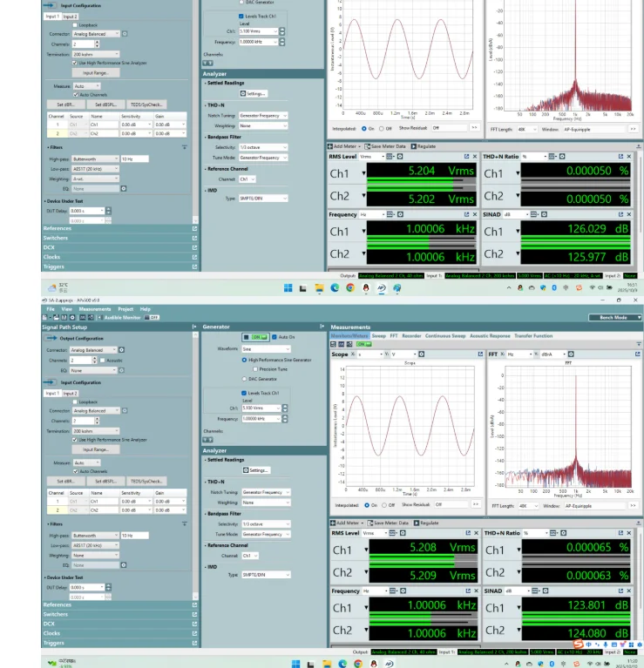Switch to Input 2 tab in lower window
This screenshot has width=644, height=668.
tap(71, 393)
